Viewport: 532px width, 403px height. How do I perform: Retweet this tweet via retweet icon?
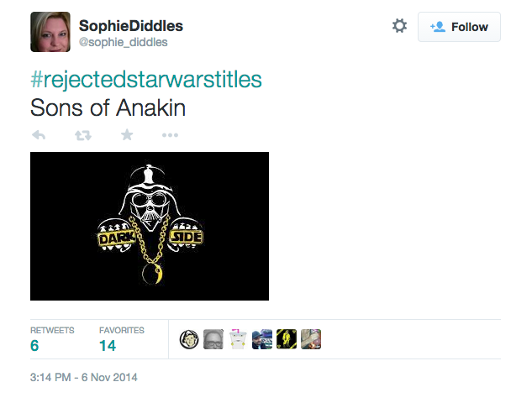click(x=83, y=135)
